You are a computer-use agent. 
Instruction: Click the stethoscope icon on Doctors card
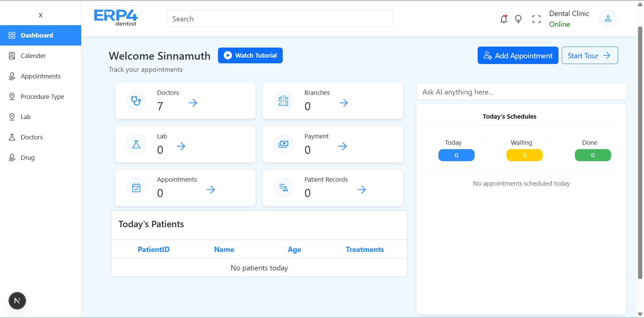[x=136, y=101]
